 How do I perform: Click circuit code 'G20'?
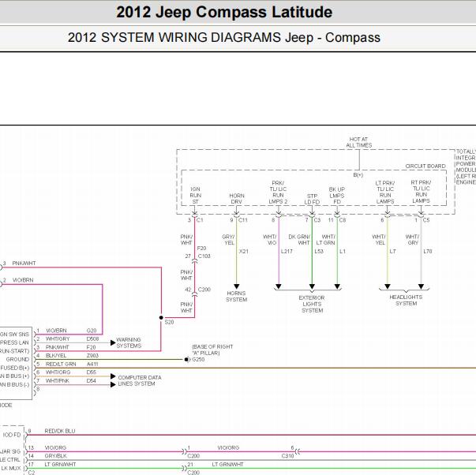point(92,331)
